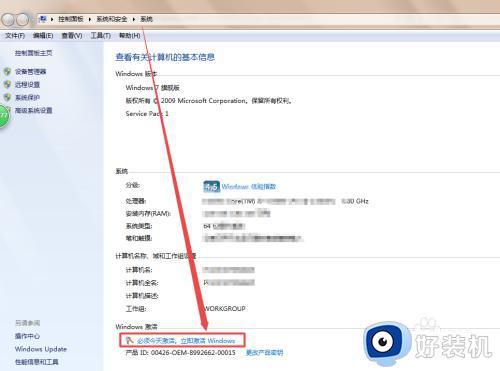Click the Windows 版本 section header

pos(136,74)
